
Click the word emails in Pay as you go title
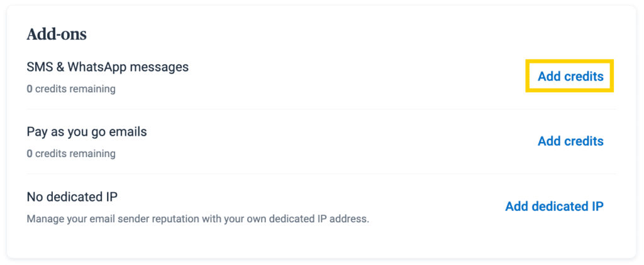coord(130,132)
